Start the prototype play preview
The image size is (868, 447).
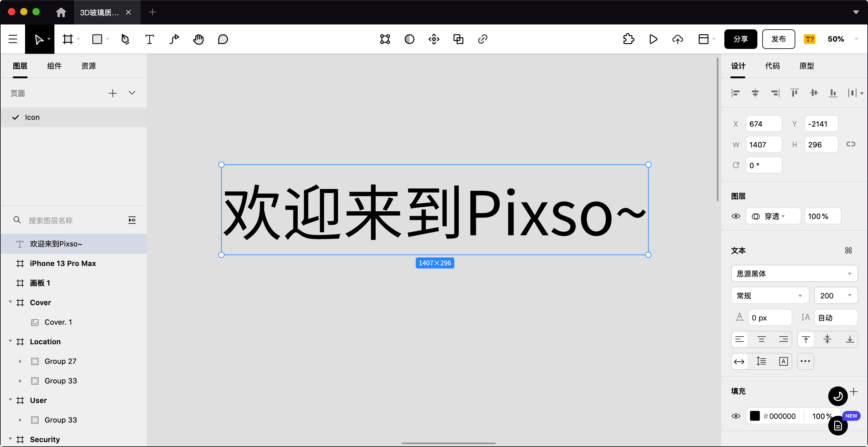[x=653, y=39]
